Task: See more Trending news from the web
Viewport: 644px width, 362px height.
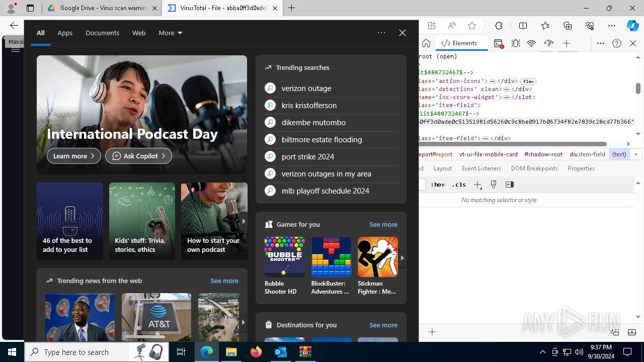Action: click(224, 281)
